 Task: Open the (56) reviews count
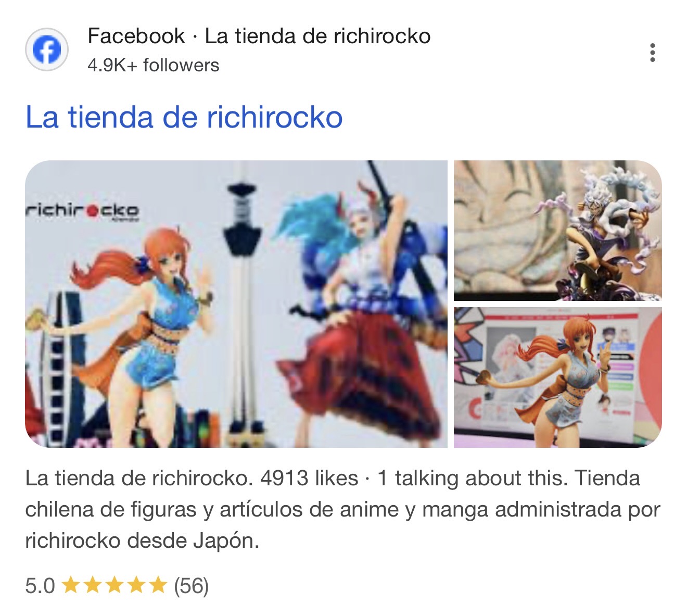(191, 586)
